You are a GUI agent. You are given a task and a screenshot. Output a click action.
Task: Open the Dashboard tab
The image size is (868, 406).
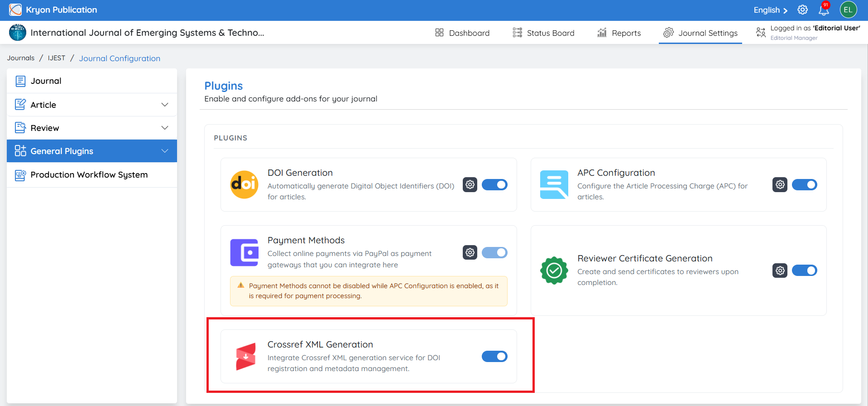coord(462,33)
